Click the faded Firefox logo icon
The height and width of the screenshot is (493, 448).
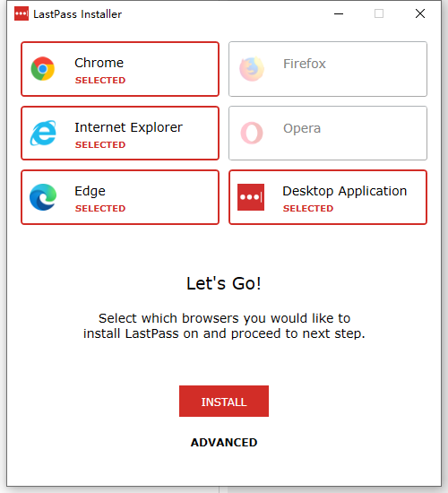point(252,69)
